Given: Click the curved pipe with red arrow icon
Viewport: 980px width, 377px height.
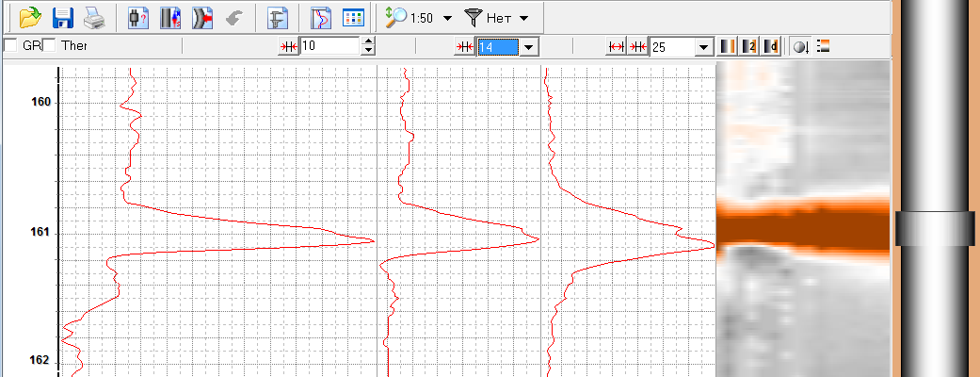Looking at the screenshot, I should pos(202,18).
